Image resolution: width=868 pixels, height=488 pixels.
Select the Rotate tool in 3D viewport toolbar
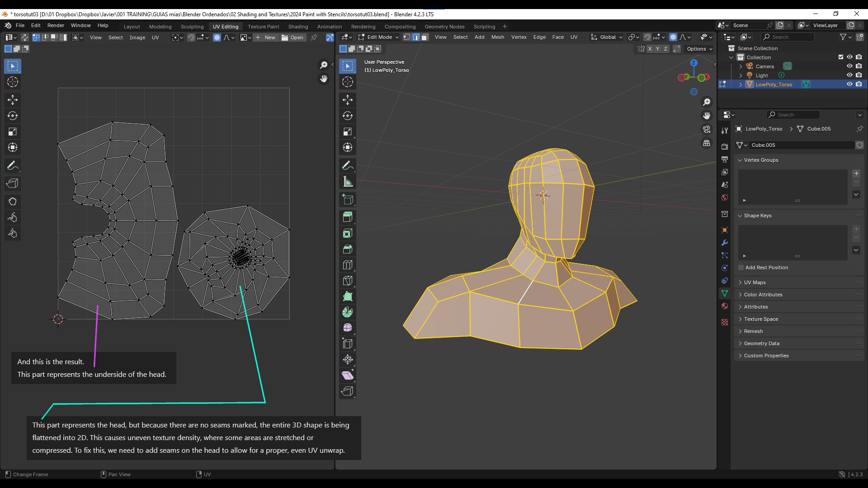pos(348,116)
